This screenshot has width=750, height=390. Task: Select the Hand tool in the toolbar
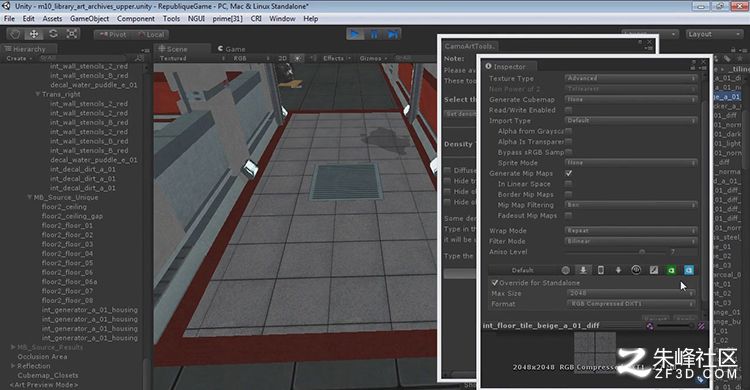tap(16, 34)
